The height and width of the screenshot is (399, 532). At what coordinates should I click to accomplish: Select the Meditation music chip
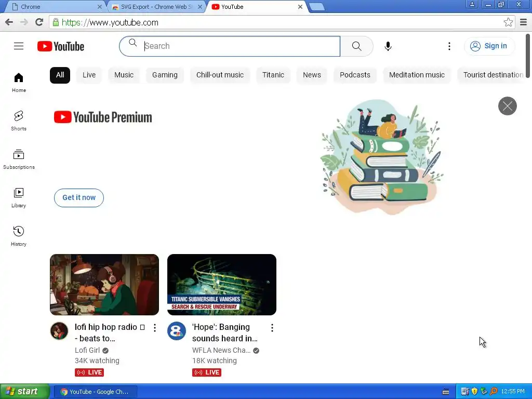pyautogui.click(x=417, y=75)
